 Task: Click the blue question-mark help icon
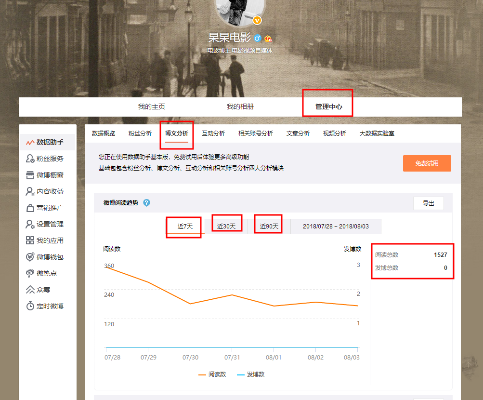(x=146, y=203)
